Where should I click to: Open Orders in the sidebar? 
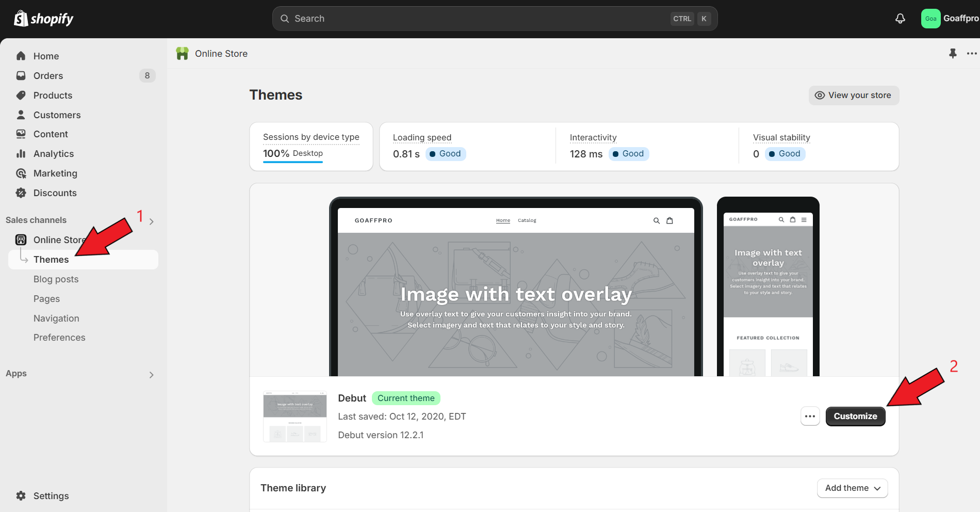coord(48,76)
